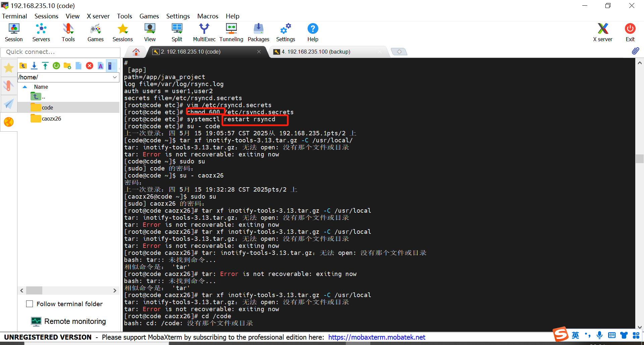This screenshot has width=644, height=345.
Task: Start the X server toolbar icon
Action: (603, 32)
